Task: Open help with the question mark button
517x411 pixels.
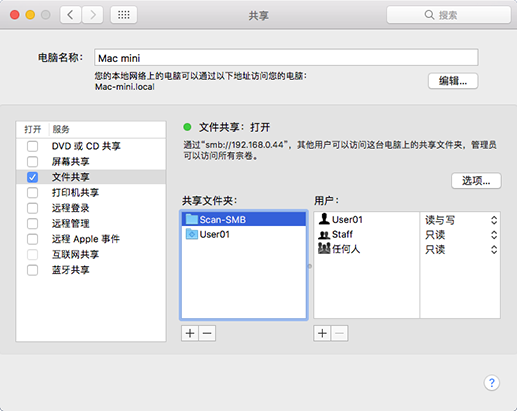Action: [492, 383]
